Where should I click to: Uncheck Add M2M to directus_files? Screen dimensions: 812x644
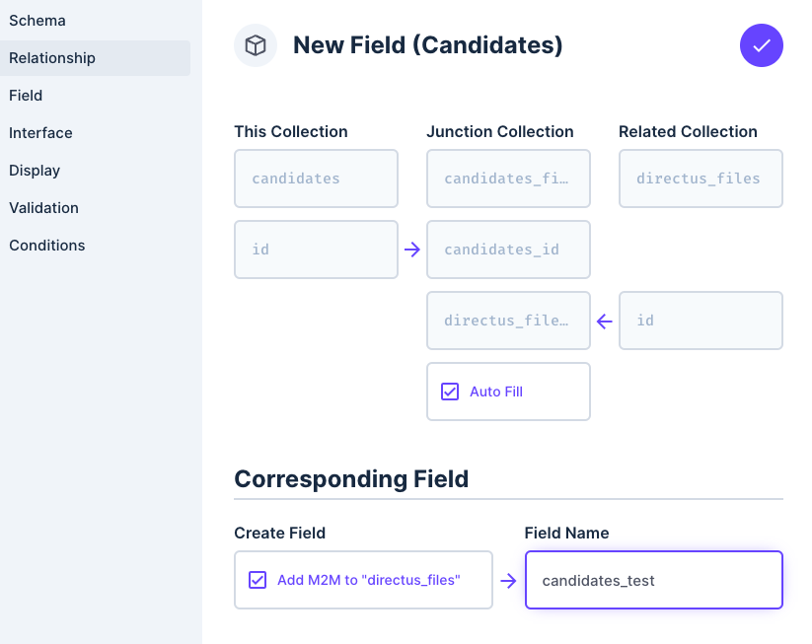coord(257,580)
